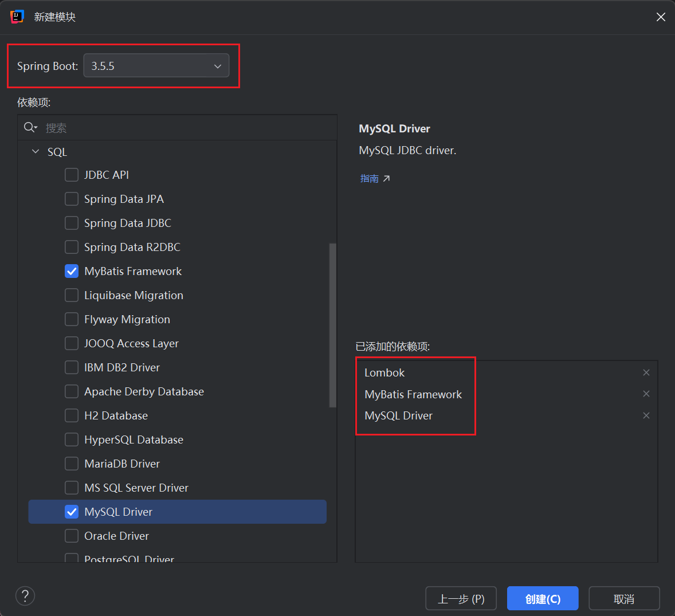Screen dimensions: 675x616
Task: Click the search magnifier icon
Action: [x=30, y=127]
